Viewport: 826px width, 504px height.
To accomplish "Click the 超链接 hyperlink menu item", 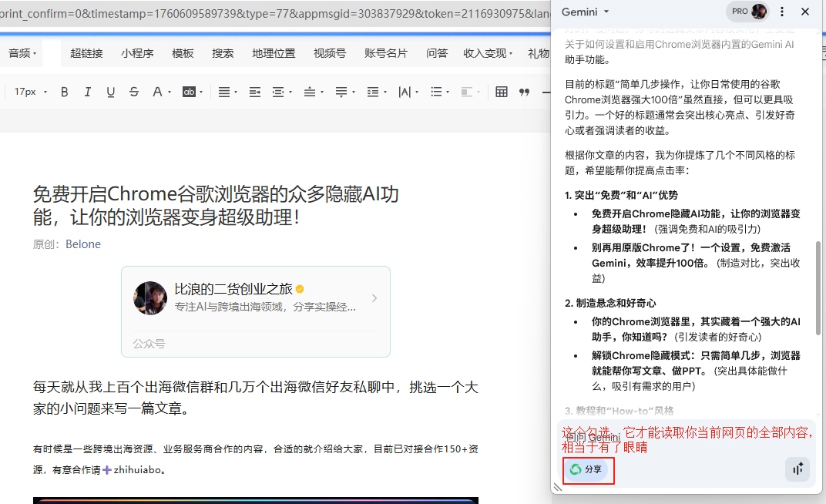I will click(86, 53).
